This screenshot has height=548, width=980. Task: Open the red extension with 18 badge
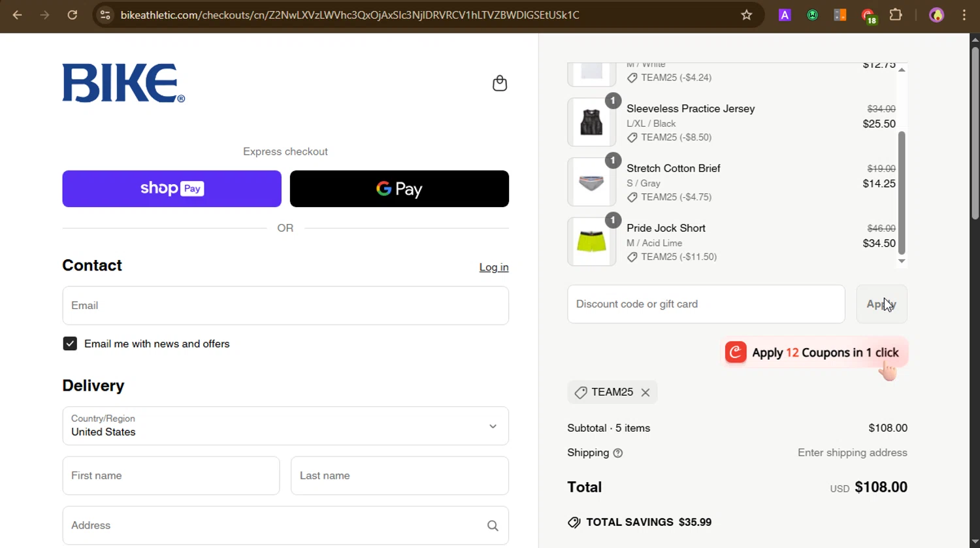tap(868, 16)
